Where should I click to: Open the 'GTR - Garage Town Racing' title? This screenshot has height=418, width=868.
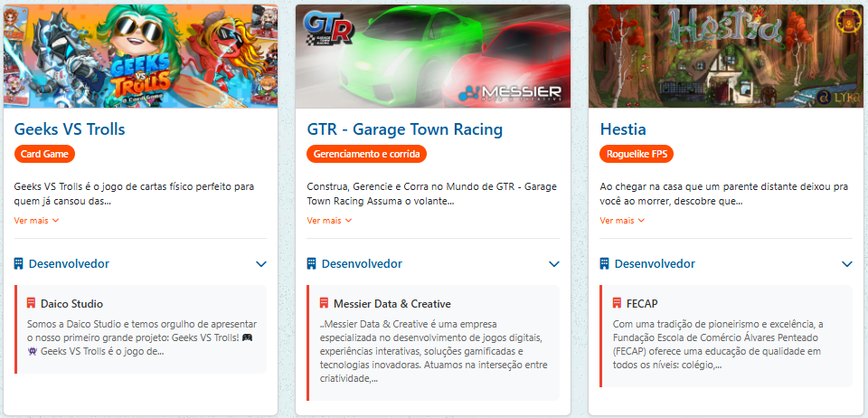tap(404, 129)
